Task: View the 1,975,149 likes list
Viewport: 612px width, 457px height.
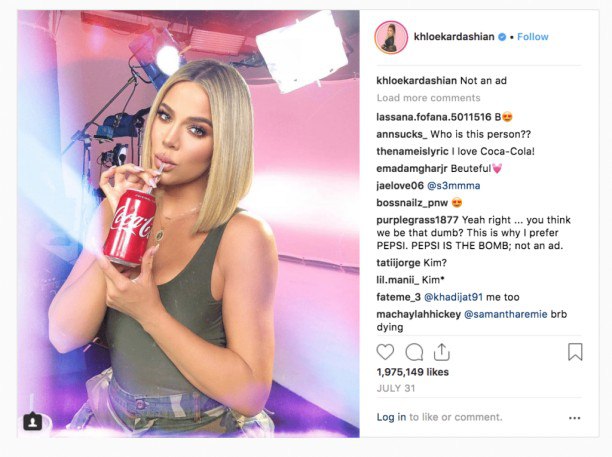Action: 413,372
